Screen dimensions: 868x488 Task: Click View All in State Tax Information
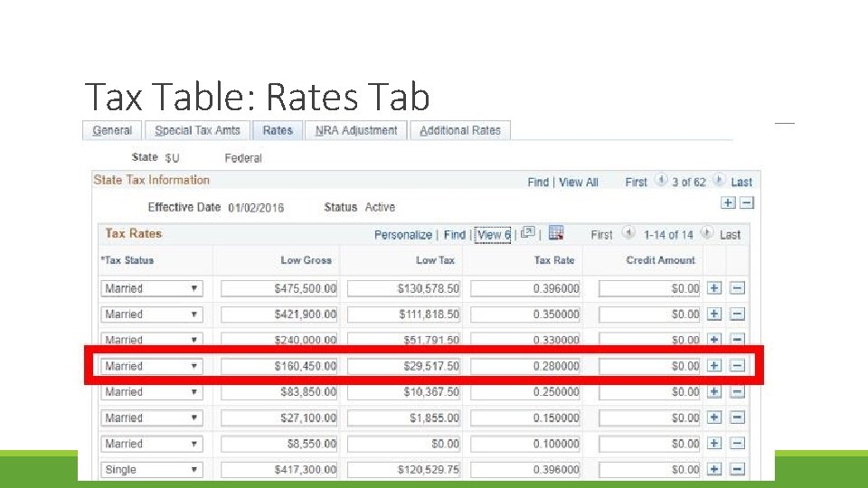point(579,182)
